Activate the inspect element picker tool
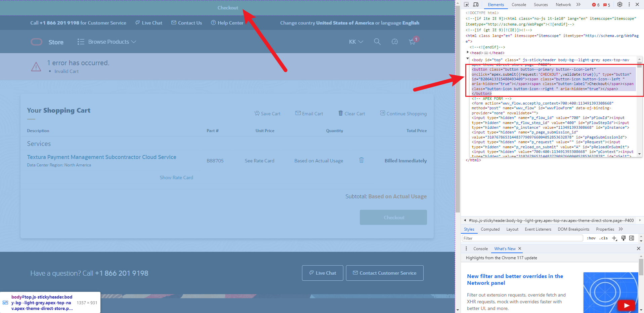This screenshot has height=313, width=644. [x=467, y=5]
